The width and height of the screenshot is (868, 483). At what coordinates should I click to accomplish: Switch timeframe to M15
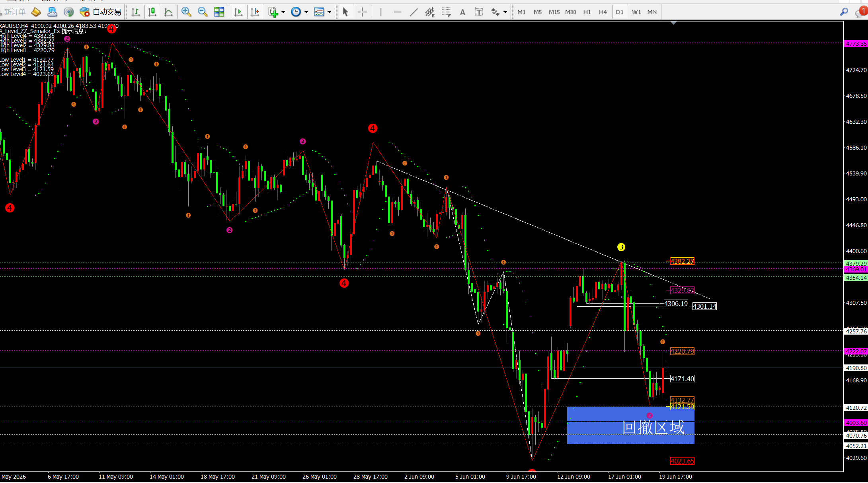click(554, 12)
